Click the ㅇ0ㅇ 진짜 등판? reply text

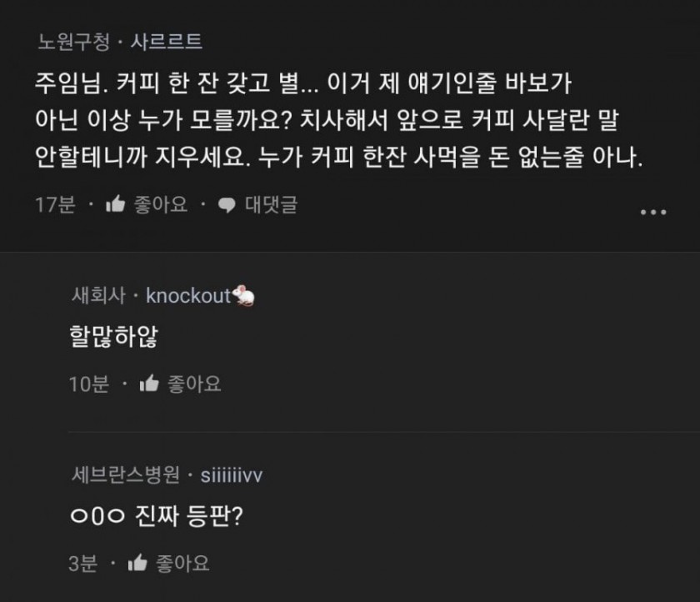pyautogui.click(x=157, y=516)
